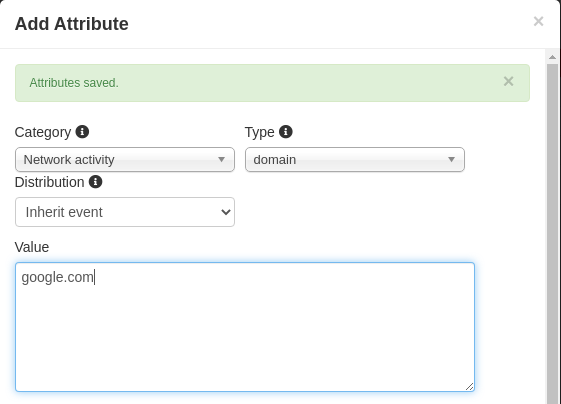Close the Add Attribute dialog
The height and width of the screenshot is (404, 561).
tap(538, 21)
